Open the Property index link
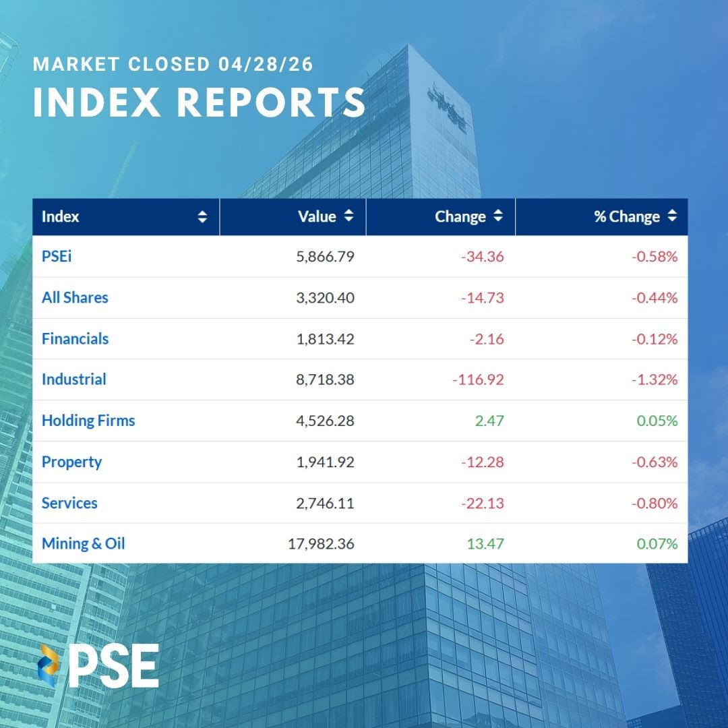This screenshot has height=728, width=728. click(x=71, y=462)
